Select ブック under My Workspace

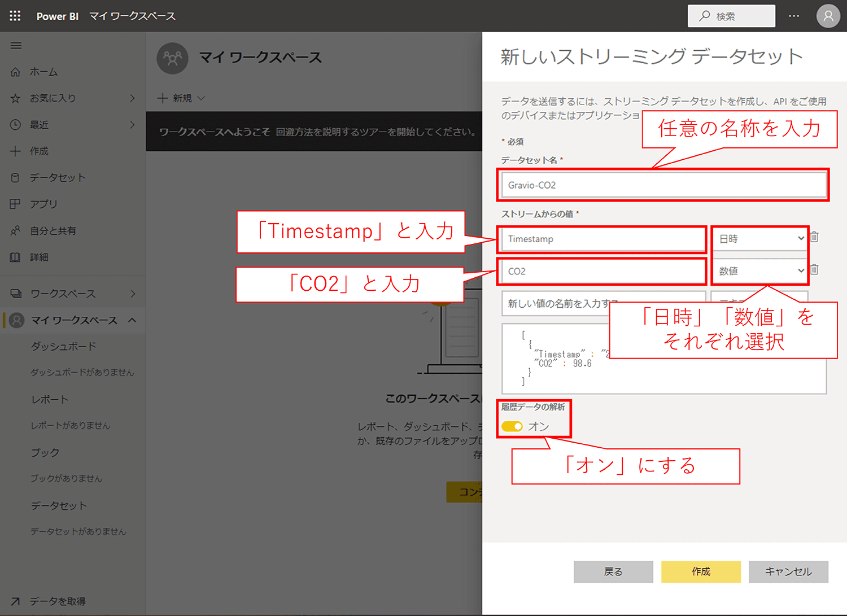45,452
